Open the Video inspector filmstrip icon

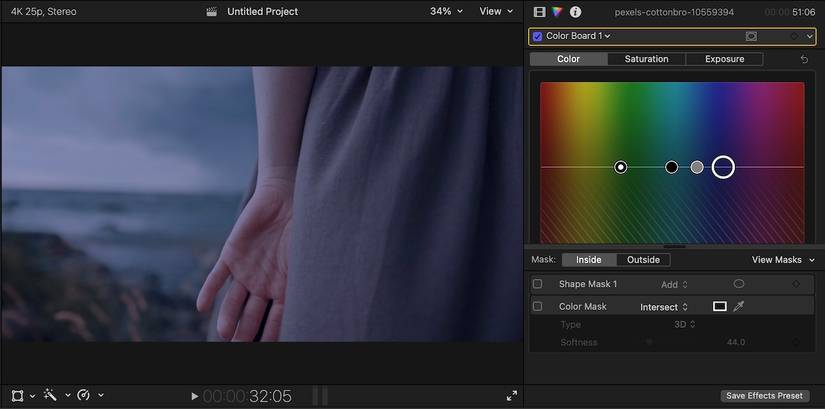tap(539, 12)
